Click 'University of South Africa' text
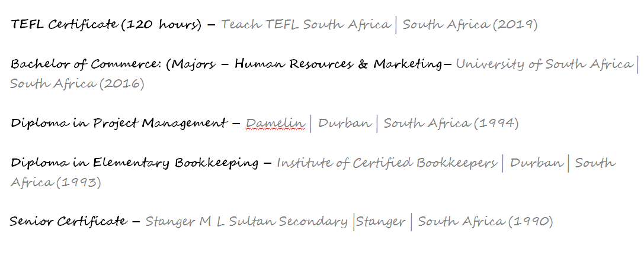The width and height of the screenshot is (644, 259). click(x=544, y=64)
